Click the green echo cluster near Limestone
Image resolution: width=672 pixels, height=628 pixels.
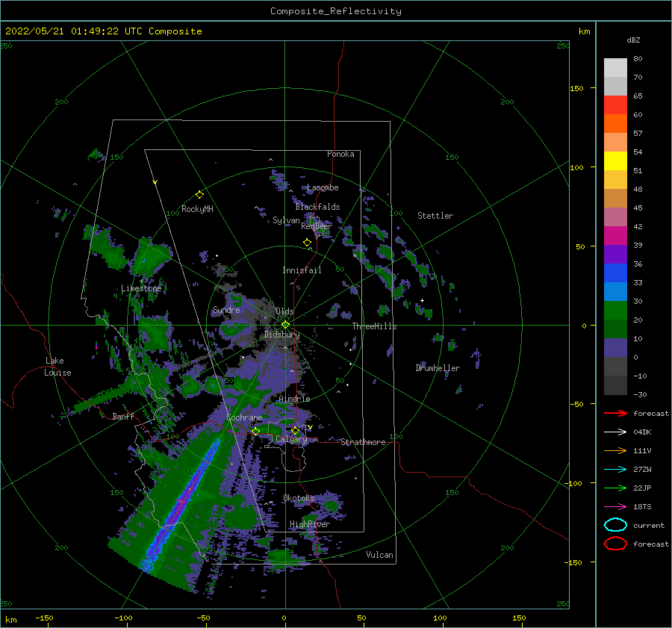(150, 256)
